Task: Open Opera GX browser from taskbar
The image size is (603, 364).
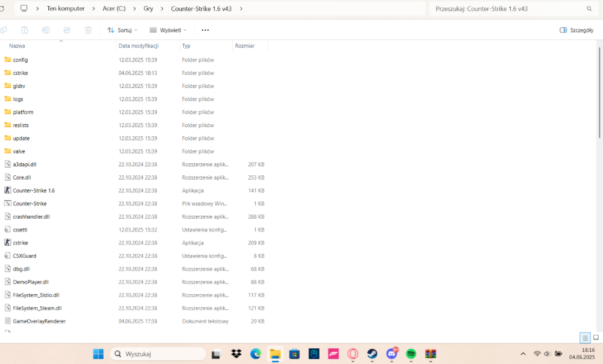Action: click(353, 354)
